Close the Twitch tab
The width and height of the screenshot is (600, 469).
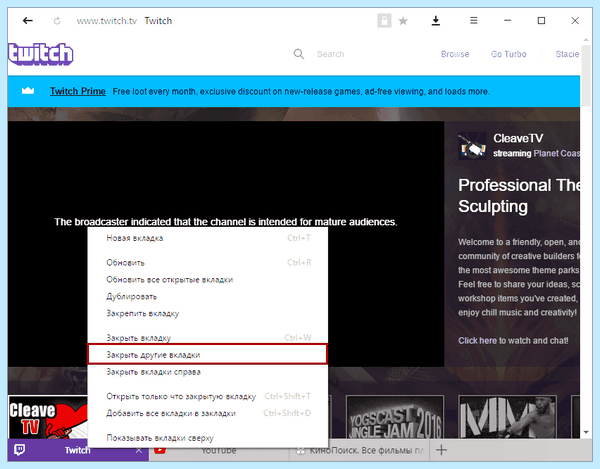tap(139, 451)
